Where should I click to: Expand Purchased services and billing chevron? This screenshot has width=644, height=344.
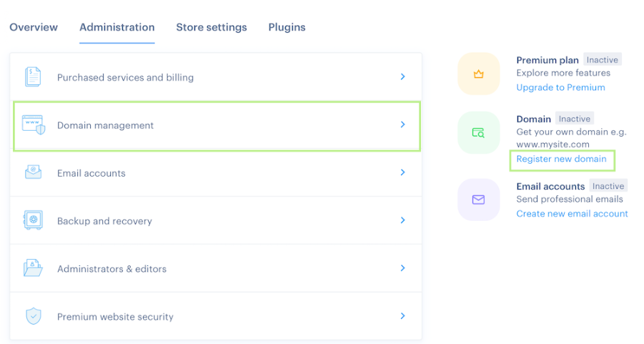click(403, 77)
